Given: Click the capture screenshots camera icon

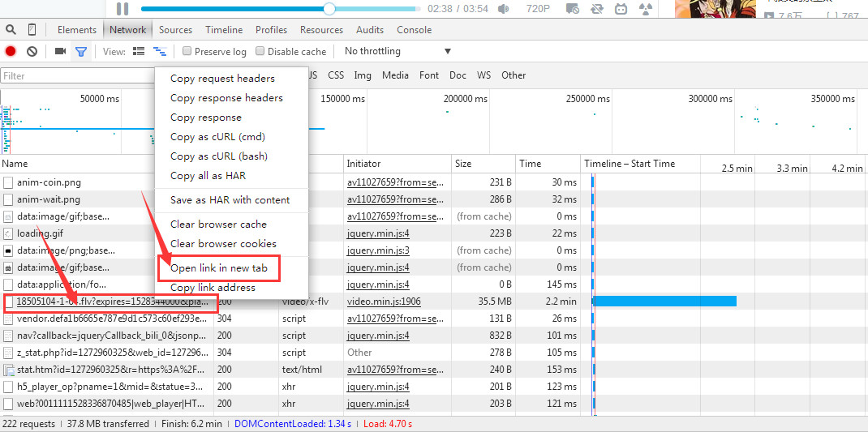Looking at the screenshot, I should (60, 51).
